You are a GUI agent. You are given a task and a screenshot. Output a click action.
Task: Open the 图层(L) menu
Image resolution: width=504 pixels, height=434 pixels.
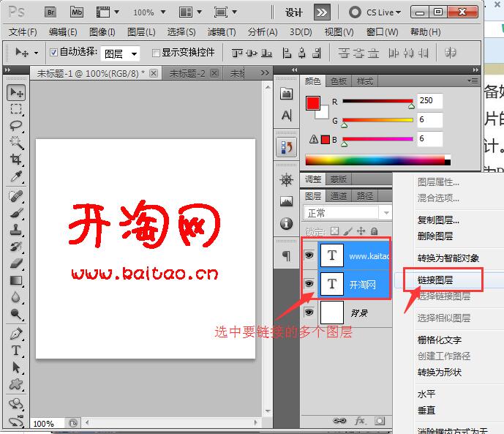pos(141,31)
